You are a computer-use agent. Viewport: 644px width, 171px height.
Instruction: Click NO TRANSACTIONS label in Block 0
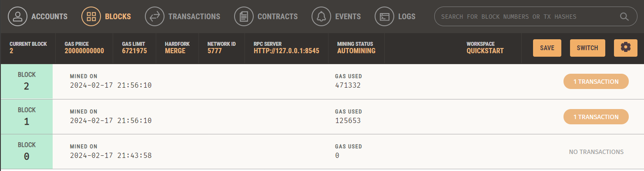(x=596, y=152)
